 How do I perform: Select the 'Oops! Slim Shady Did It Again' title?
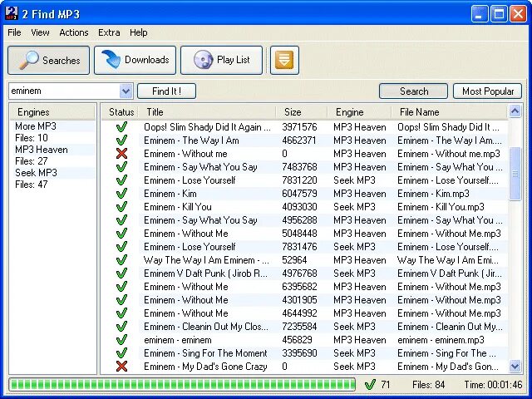pos(207,127)
